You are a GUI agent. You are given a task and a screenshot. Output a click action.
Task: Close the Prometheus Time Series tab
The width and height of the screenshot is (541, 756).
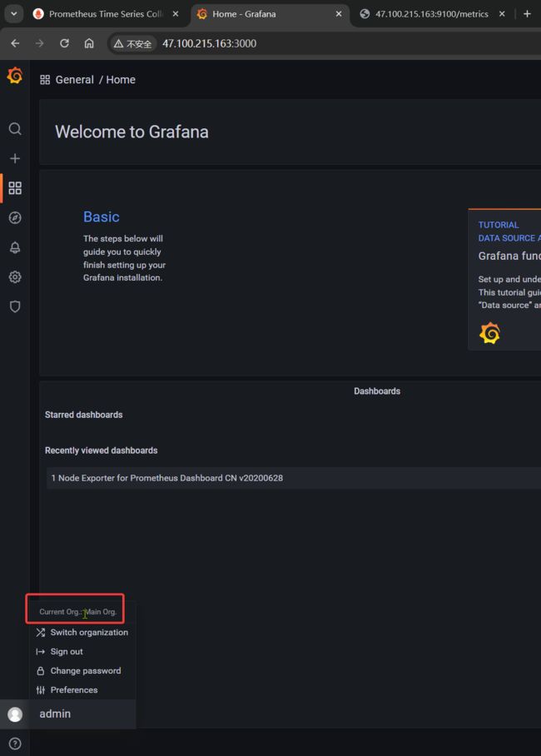(176, 14)
